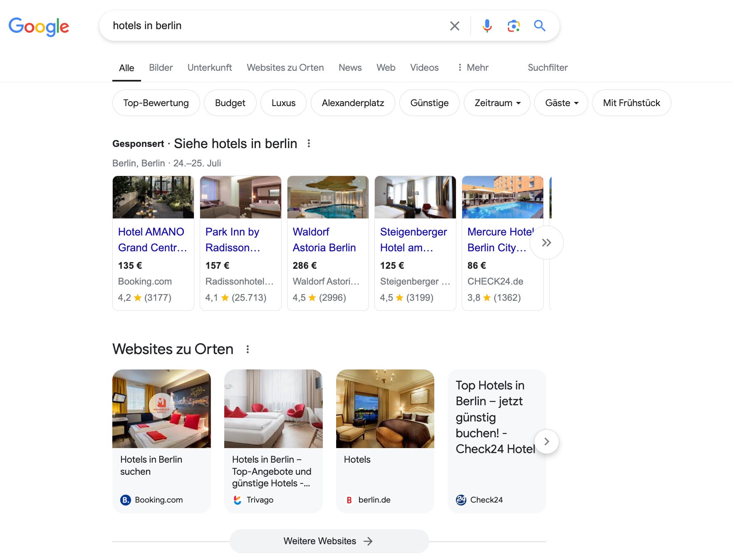This screenshot has width=733, height=560.
Task: Open Trivago Top-Angebote card title
Action: click(272, 471)
